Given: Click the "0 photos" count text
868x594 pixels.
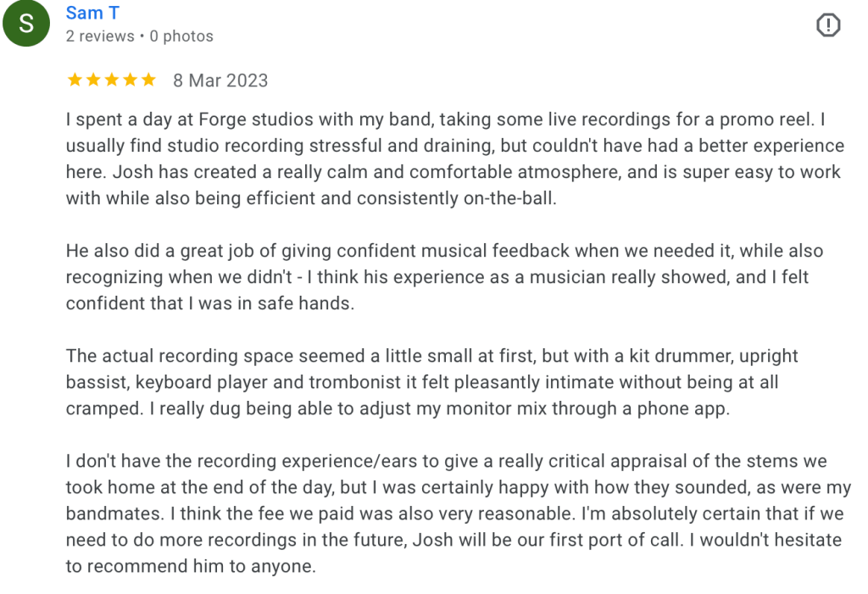Looking at the screenshot, I should (x=181, y=36).
